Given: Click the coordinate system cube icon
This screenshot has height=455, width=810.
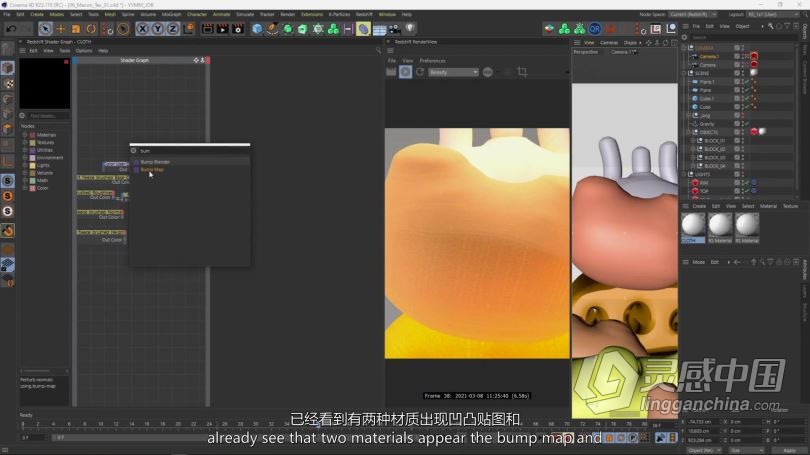Looking at the screenshot, I should [x=189, y=29].
